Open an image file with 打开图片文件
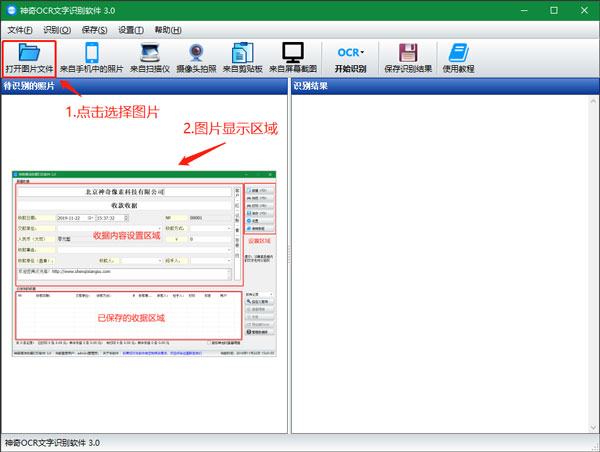Image resolution: width=600 pixels, height=452 pixels. (x=29, y=59)
